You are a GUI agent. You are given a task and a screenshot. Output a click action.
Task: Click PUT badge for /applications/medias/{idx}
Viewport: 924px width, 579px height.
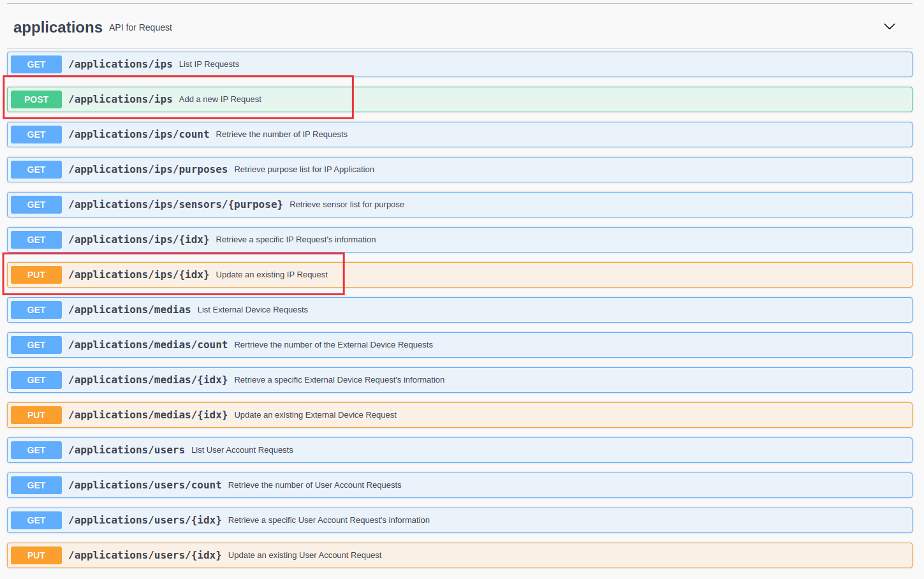tap(36, 415)
